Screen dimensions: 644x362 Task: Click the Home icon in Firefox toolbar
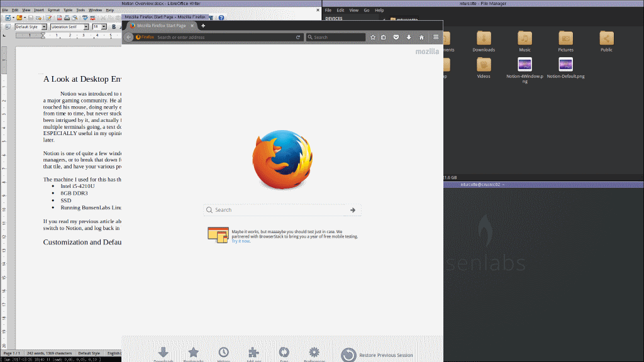421,37
